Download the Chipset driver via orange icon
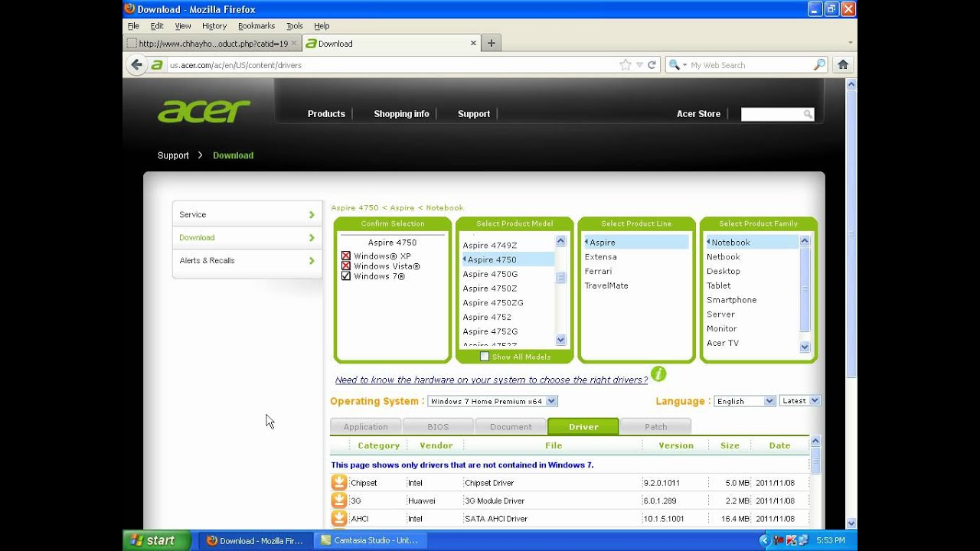Screen dimensions: 980x551 [338, 482]
